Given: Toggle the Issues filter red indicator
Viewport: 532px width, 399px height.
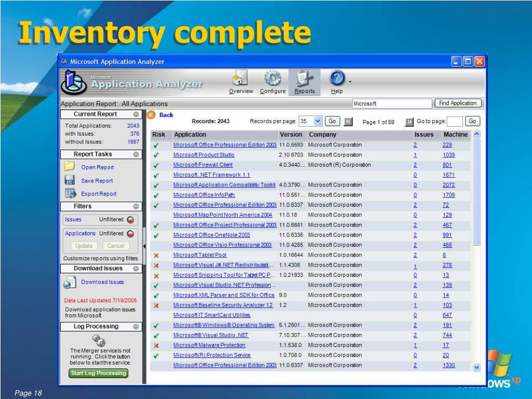Looking at the screenshot, I should pos(130,220).
